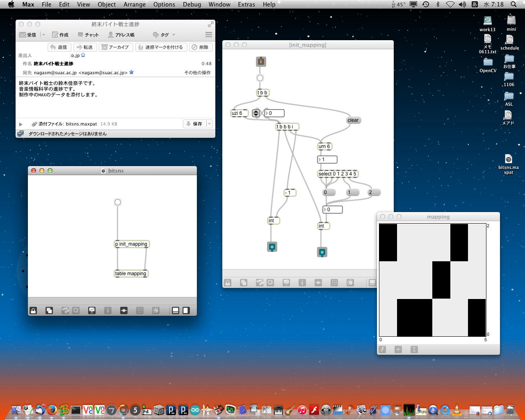Click the number box next to uzi 6
The height and width of the screenshot is (420, 525).
275,113
